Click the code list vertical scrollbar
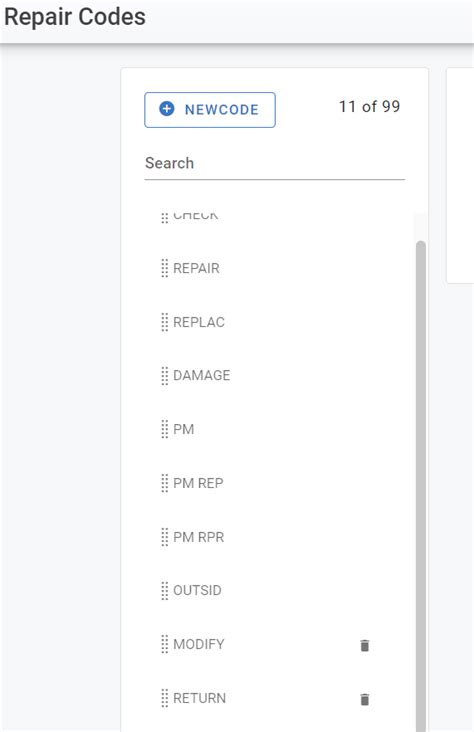This screenshot has width=474, height=732. click(421, 486)
